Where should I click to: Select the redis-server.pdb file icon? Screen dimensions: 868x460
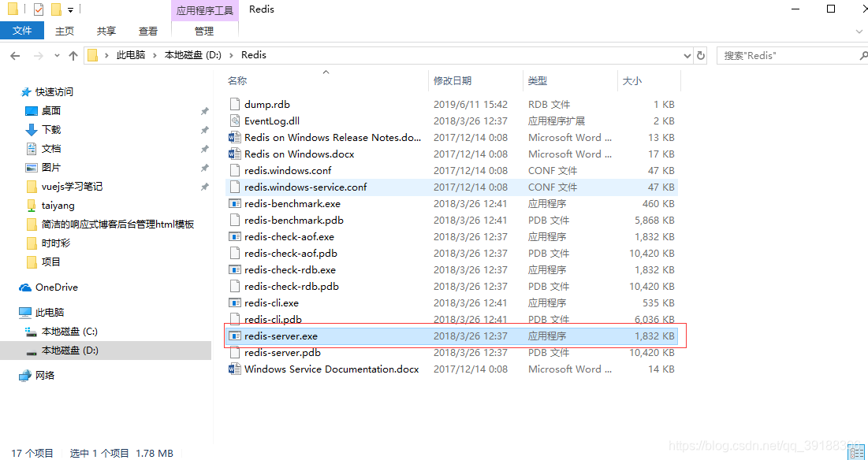click(x=235, y=353)
